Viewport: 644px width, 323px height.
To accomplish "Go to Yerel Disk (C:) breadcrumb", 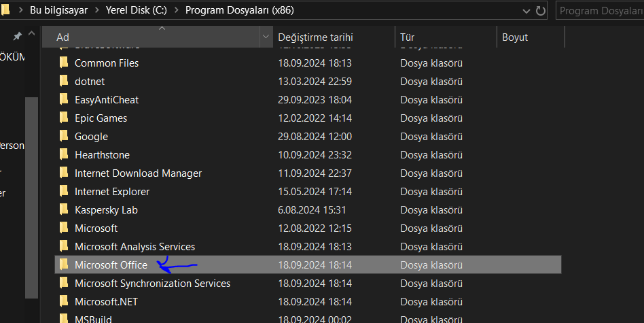I will click(x=134, y=11).
